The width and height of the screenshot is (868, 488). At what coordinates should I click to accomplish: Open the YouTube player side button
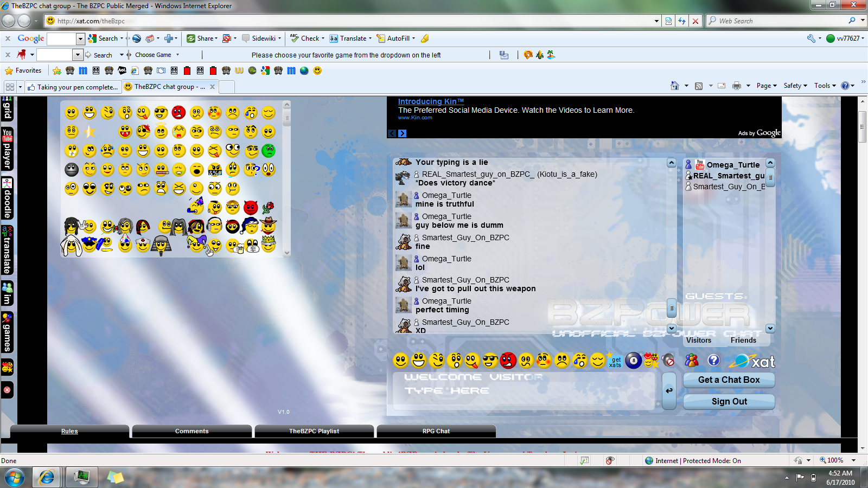[x=8, y=150]
